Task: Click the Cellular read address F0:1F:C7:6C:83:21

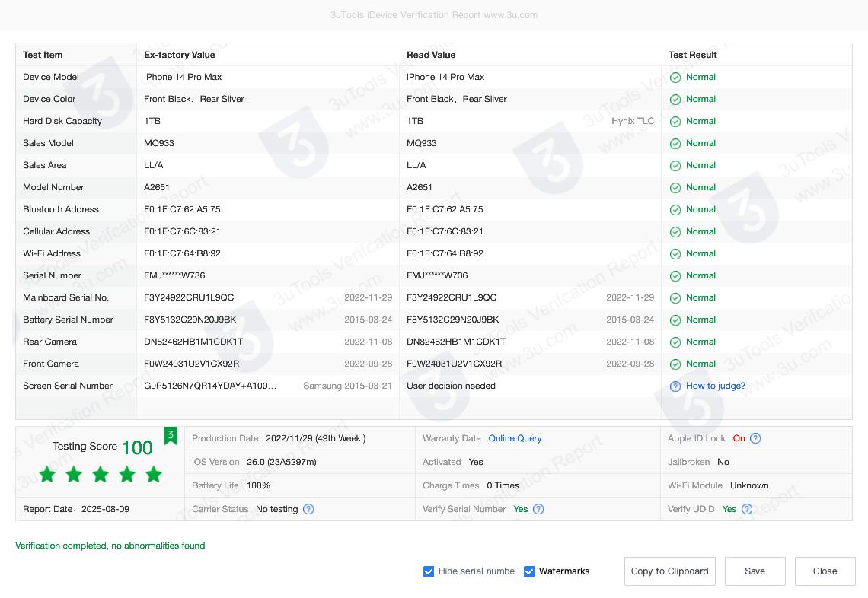Action: click(445, 231)
